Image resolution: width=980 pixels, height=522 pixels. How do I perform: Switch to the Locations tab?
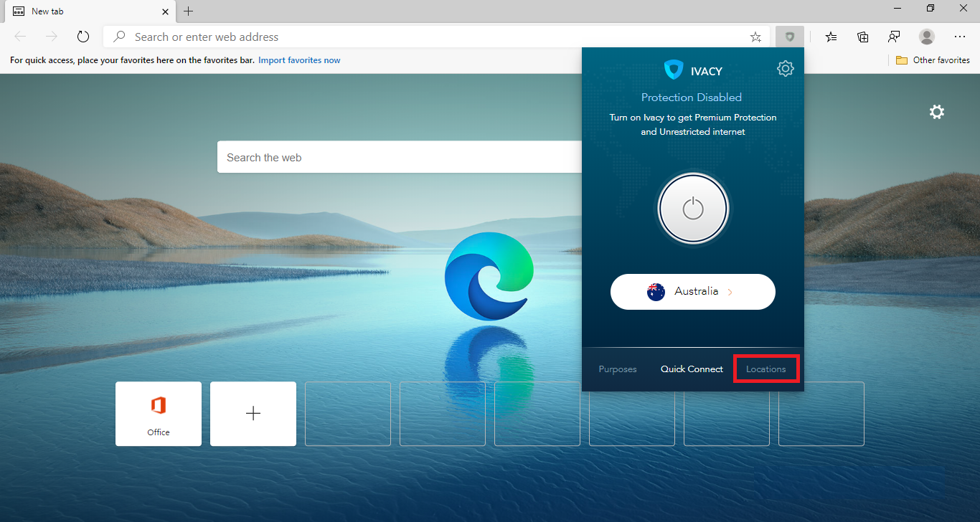coord(766,369)
